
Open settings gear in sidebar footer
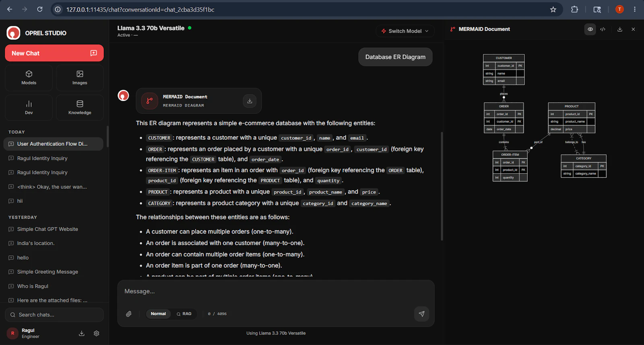(97, 333)
